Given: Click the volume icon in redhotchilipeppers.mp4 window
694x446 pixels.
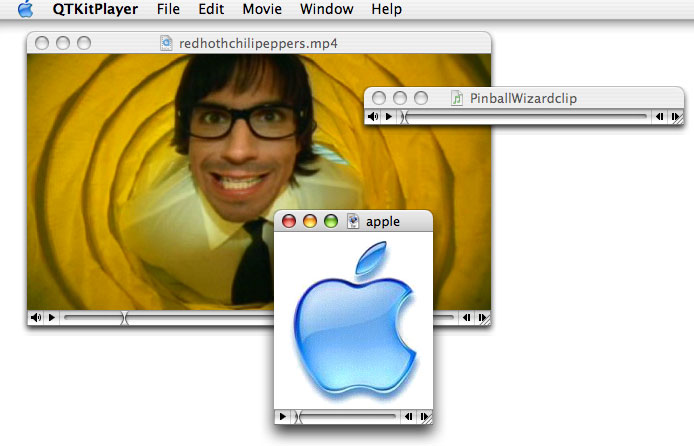Looking at the screenshot, I should [x=36, y=318].
